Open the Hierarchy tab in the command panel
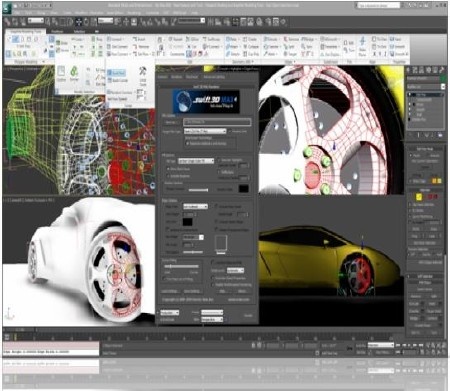This screenshot has width=450, height=391. [x=422, y=70]
